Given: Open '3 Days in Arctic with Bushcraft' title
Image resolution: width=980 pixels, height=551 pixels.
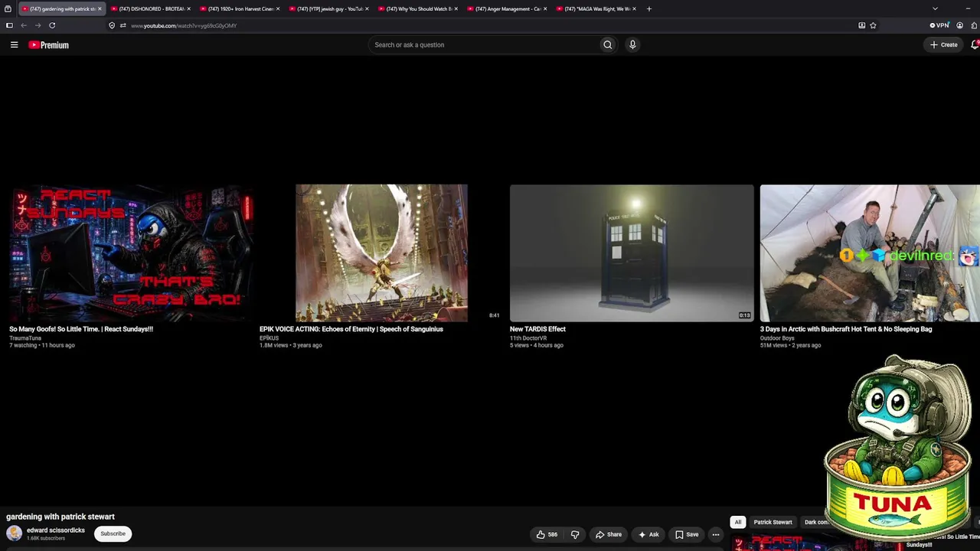Looking at the screenshot, I should coord(846,329).
